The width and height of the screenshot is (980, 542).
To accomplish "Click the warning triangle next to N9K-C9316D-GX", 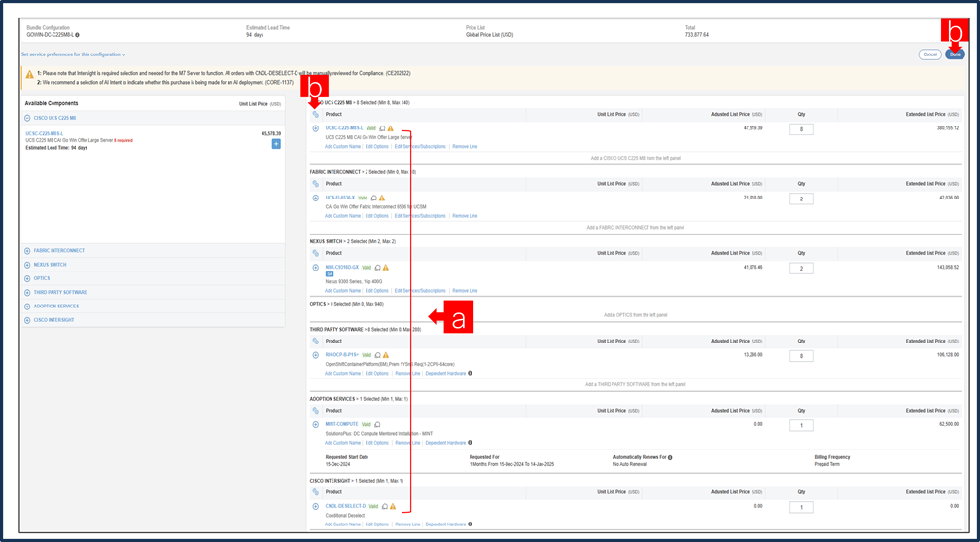I will click(x=386, y=268).
